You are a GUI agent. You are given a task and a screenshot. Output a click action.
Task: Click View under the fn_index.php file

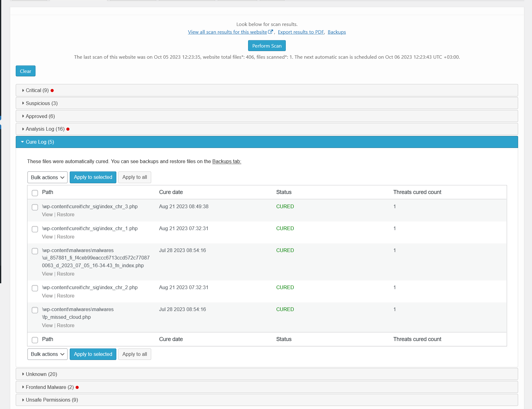tap(47, 274)
